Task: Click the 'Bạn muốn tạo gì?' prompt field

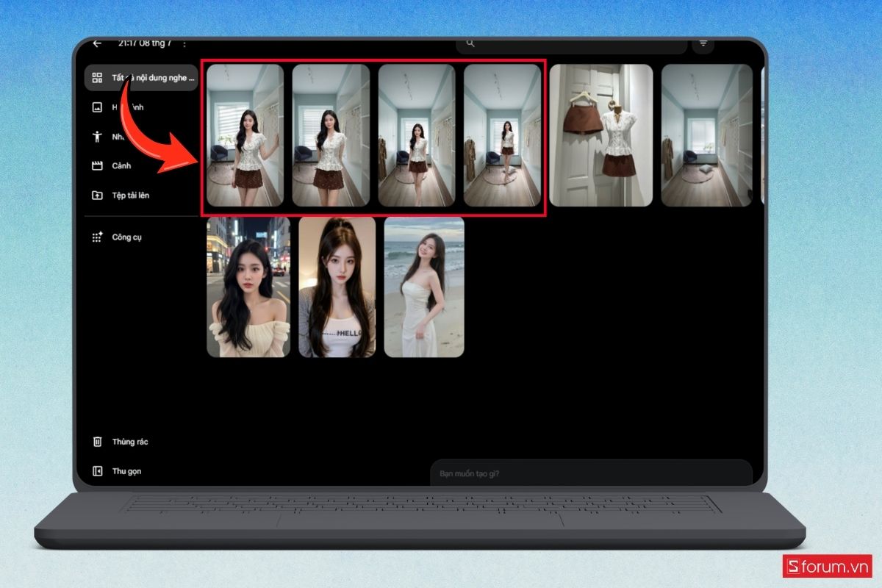Action: click(591, 473)
